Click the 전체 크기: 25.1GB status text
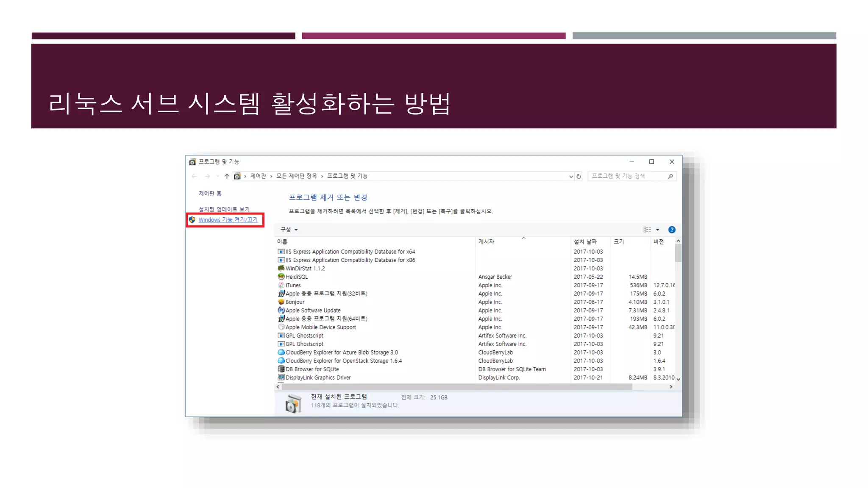The height and width of the screenshot is (488, 868). pos(424,397)
